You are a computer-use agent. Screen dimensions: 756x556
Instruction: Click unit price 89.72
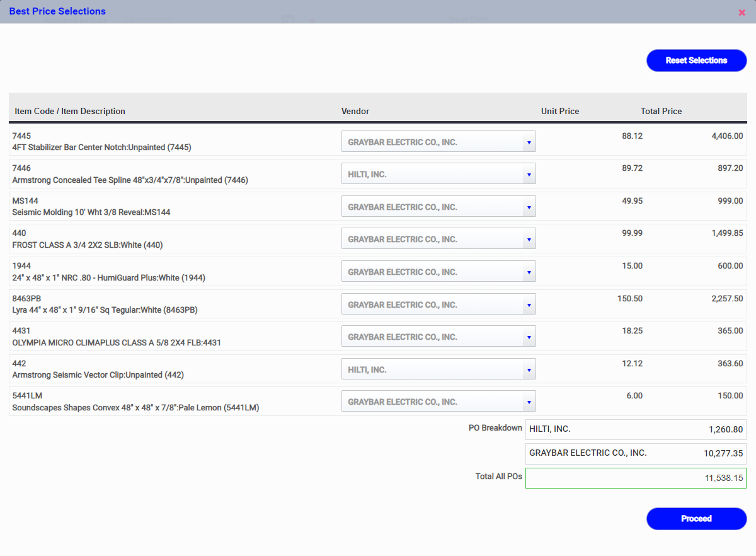pos(632,168)
